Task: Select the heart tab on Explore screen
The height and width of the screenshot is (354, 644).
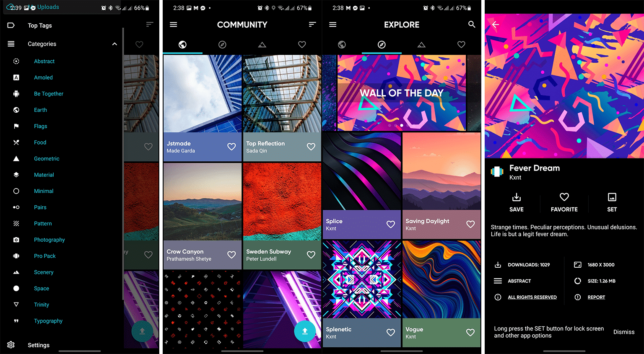Action: (461, 44)
